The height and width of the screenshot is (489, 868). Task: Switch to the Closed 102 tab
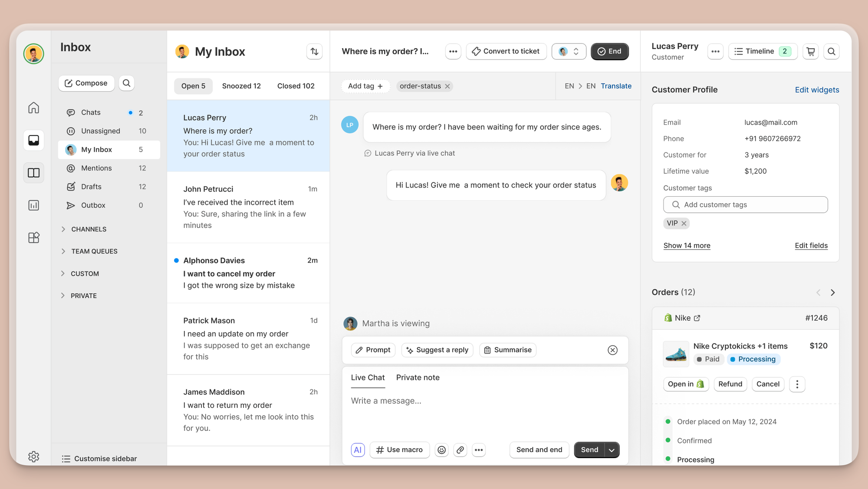coord(296,86)
